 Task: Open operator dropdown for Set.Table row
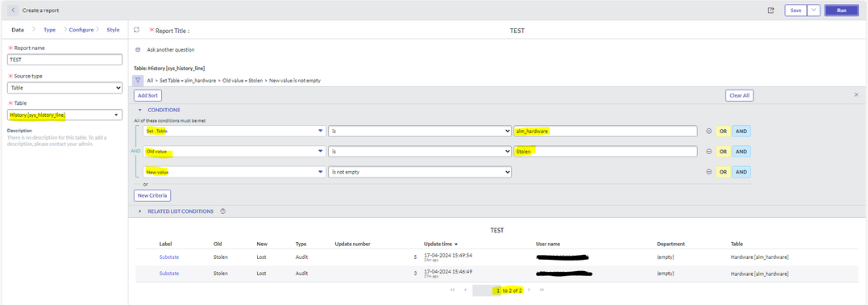[x=420, y=132]
